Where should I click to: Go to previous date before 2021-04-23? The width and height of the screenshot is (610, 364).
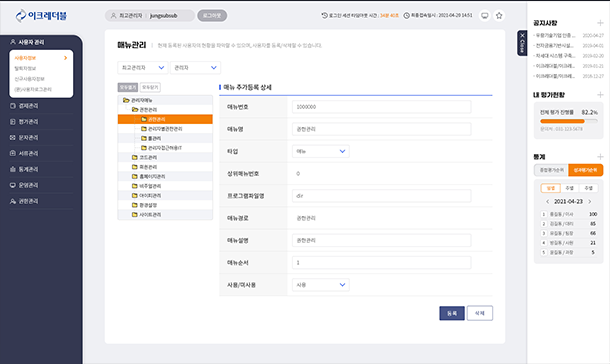[x=547, y=201]
